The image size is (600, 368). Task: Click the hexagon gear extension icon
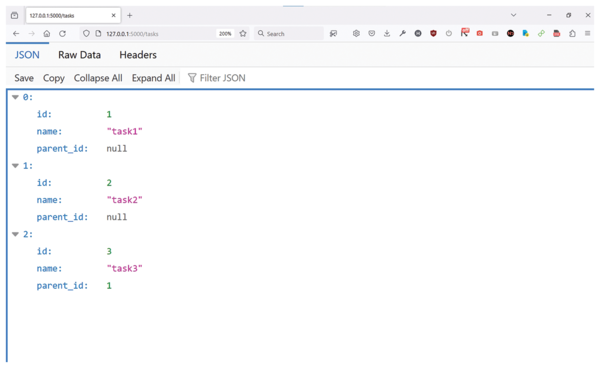point(356,34)
